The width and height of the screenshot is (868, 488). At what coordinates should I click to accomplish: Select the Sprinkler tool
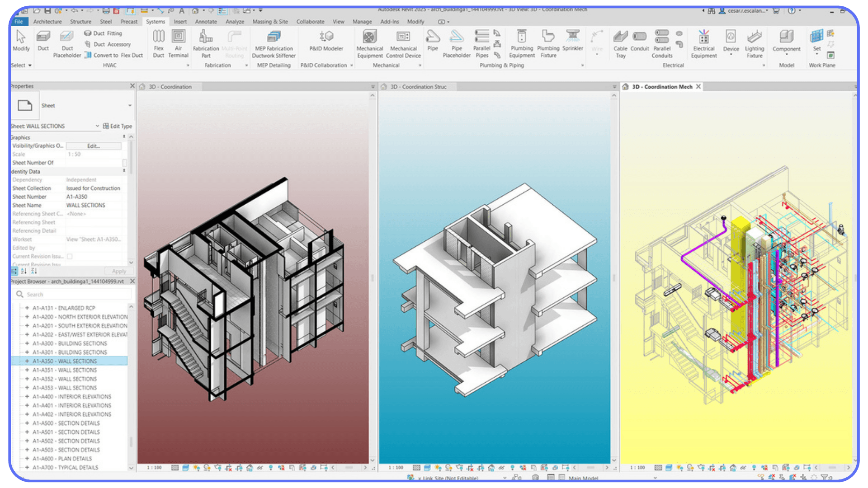573,43
